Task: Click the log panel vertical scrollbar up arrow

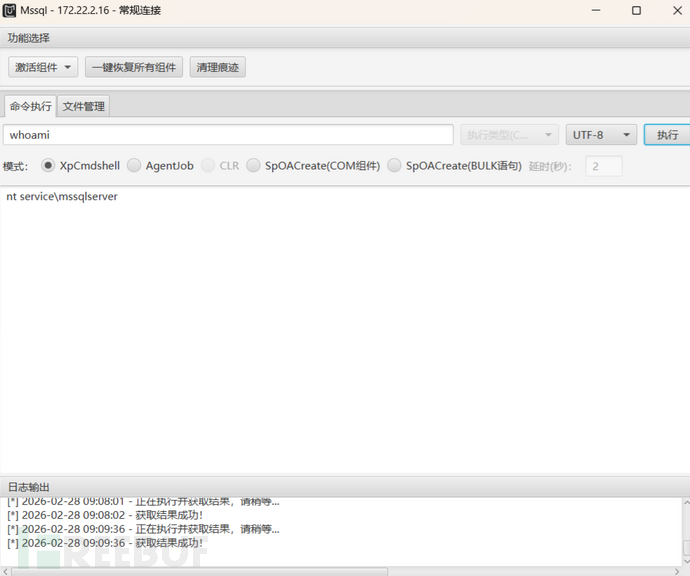Action: 686,503
